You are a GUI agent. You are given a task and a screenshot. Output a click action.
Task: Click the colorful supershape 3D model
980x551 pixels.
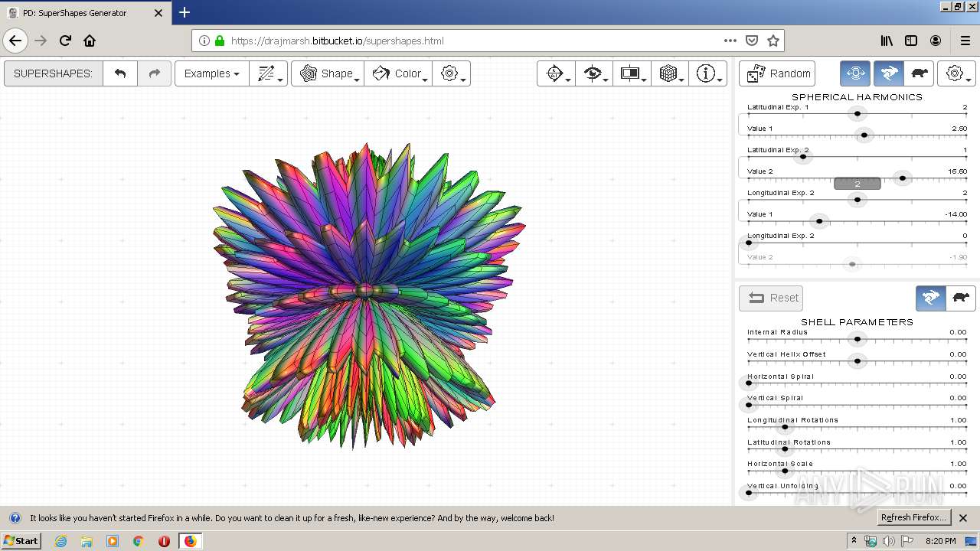pos(367,295)
